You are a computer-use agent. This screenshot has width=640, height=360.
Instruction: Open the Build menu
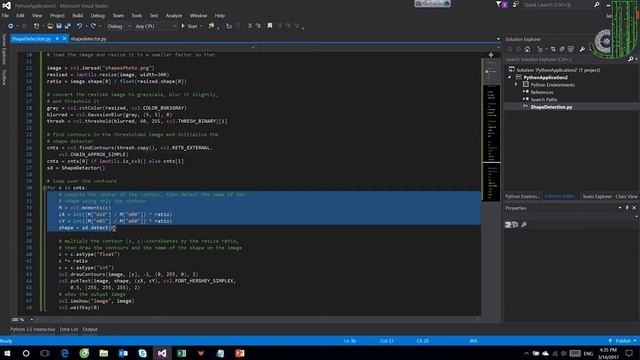[78, 16]
